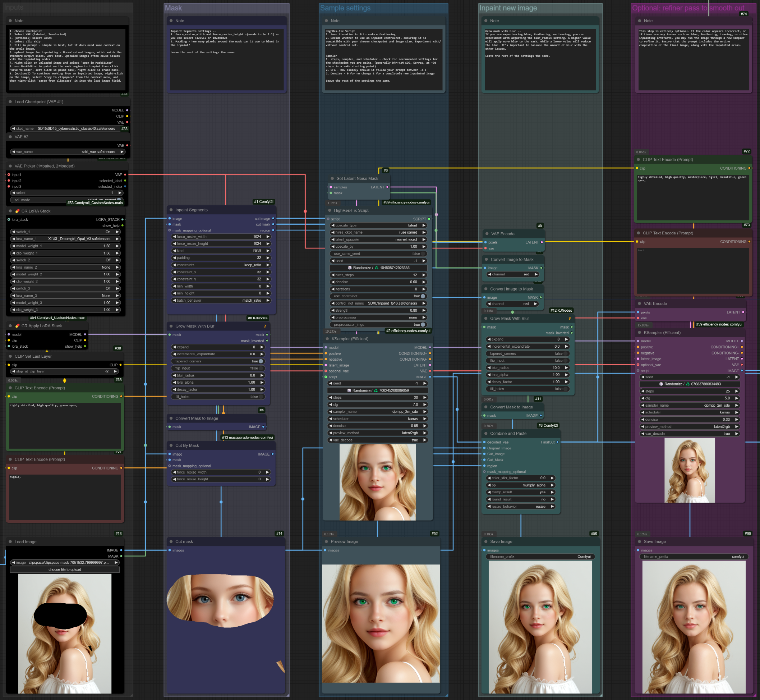
Task: Click prompt box with '1girl, beautiful, green eyes'
Action: click(693, 197)
